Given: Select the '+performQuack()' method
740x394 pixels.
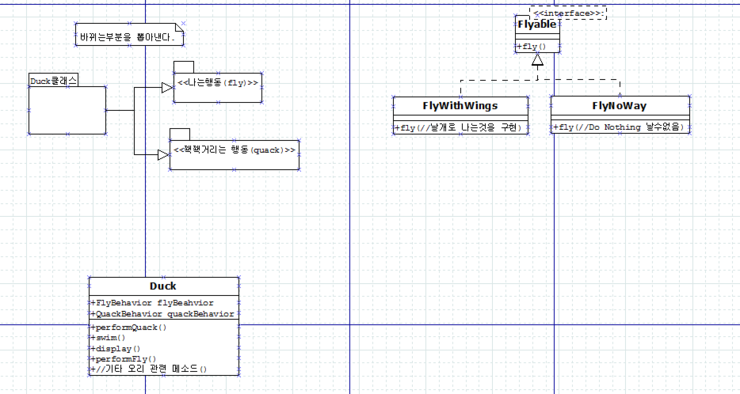Looking at the screenshot, I should point(129,327).
